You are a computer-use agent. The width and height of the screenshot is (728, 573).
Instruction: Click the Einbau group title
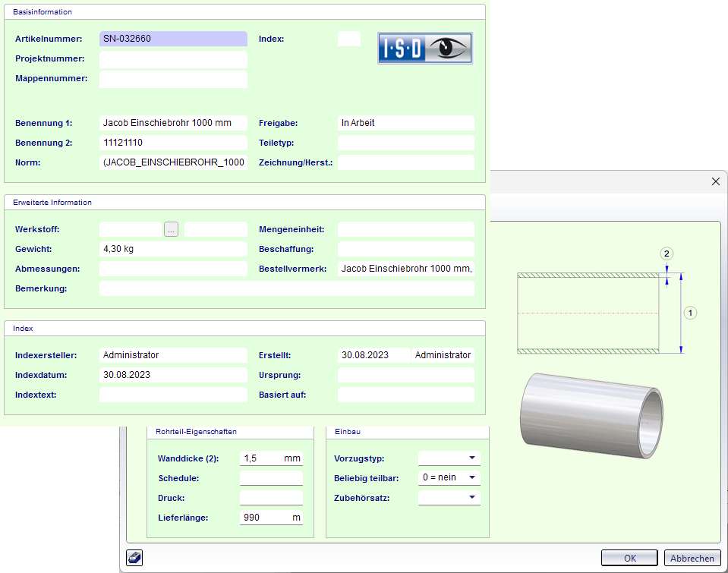pos(347,431)
